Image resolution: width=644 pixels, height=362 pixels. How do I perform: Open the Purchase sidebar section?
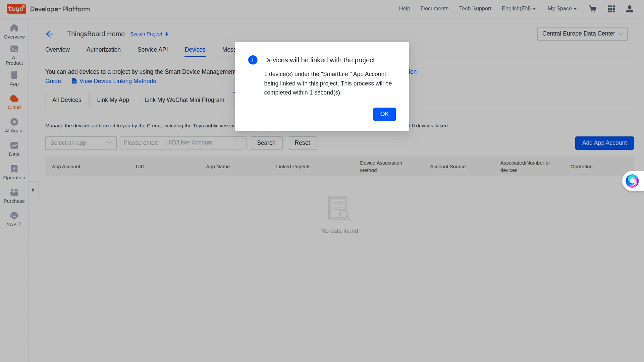[14, 196]
